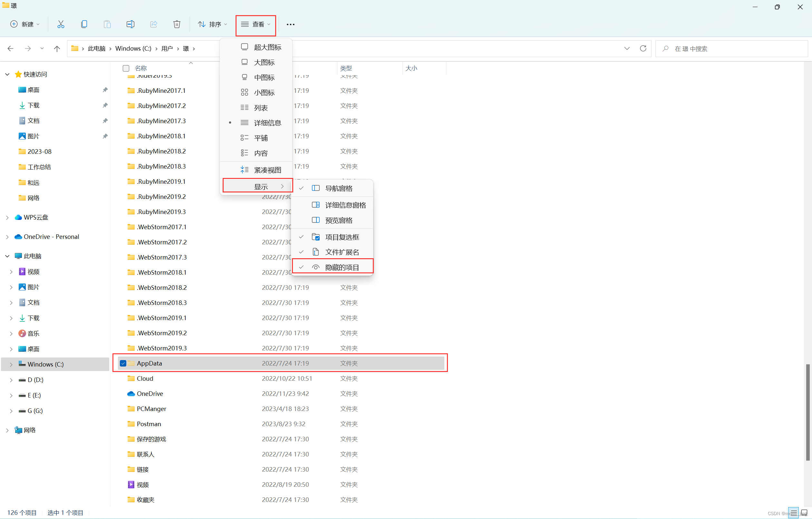Choose 预览窗格 preview pane option
This screenshot has width=812, height=519.
338,220
